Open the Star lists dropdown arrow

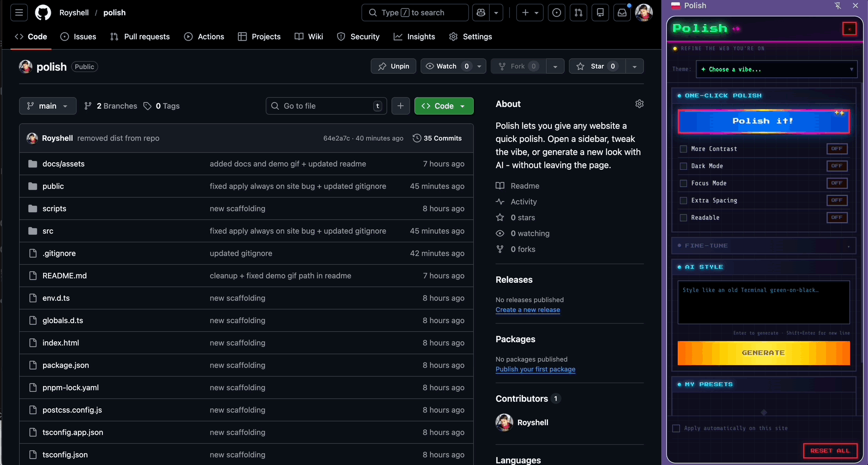(635, 67)
